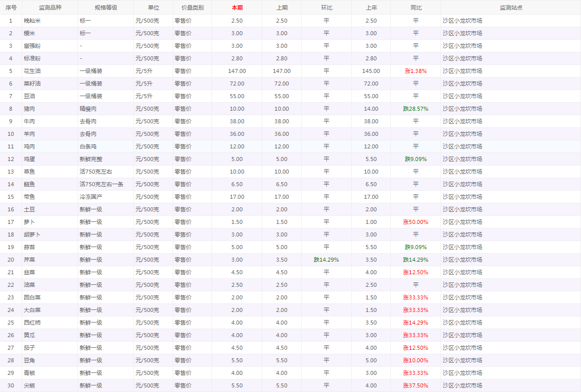Select the 价量类别 column header
Viewport: 581px width, 392px height.
coord(192,8)
